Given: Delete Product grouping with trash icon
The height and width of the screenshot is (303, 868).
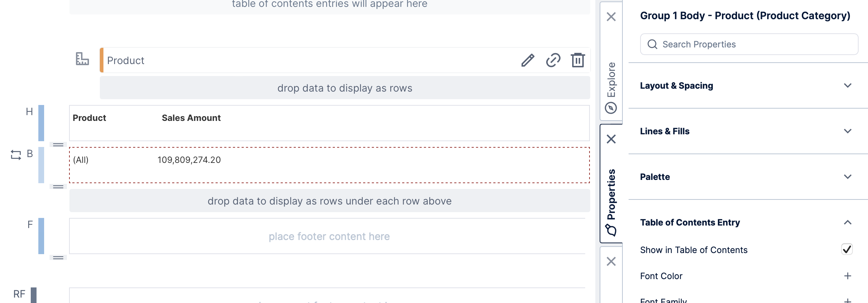Looking at the screenshot, I should tap(578, 60).
